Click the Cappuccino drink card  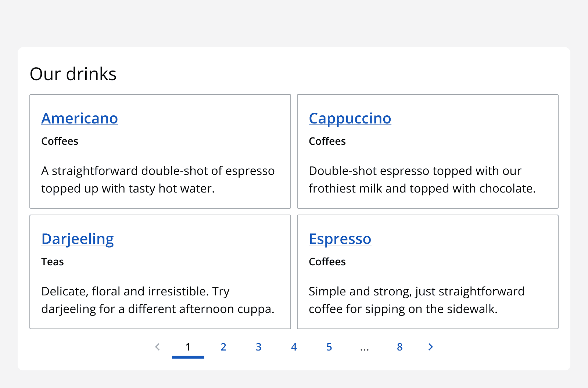[427, 151]
